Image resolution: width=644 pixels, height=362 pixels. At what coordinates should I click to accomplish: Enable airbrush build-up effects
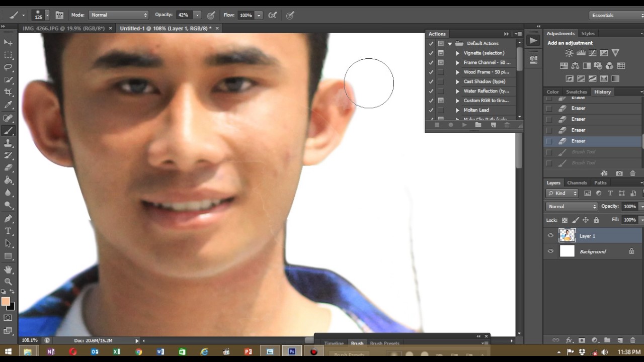(x=272, y=15)
